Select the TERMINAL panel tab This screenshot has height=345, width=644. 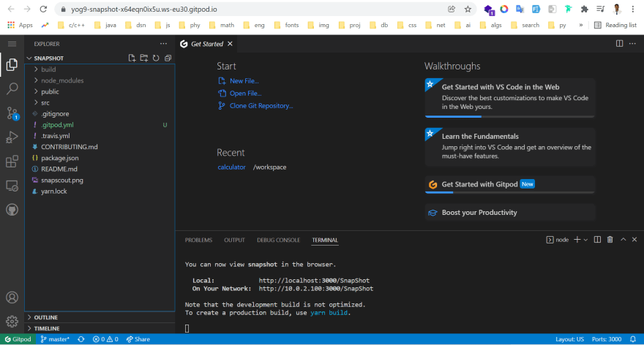324,240
